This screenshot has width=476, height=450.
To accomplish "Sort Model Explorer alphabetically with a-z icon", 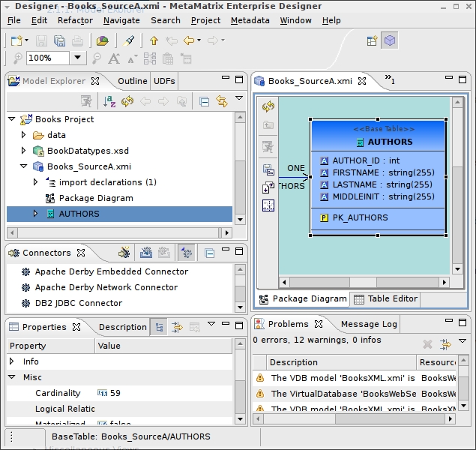I will click(x=109, y=101).
